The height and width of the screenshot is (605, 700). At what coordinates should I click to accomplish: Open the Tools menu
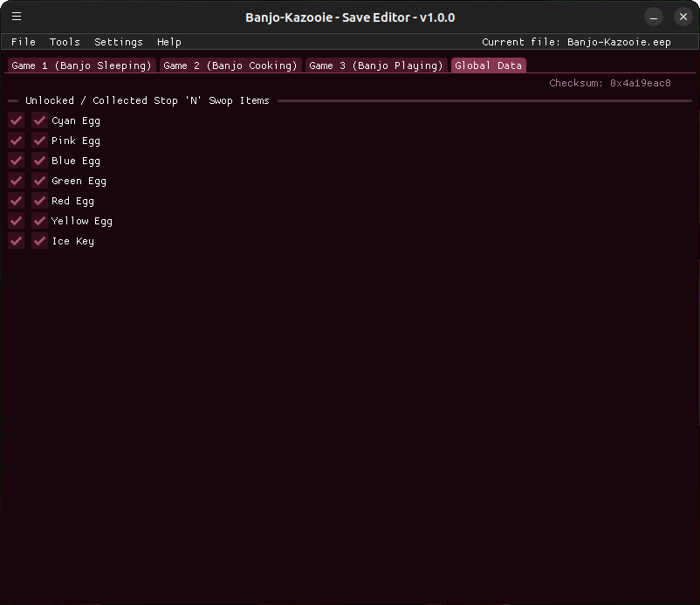click(65, 42)
